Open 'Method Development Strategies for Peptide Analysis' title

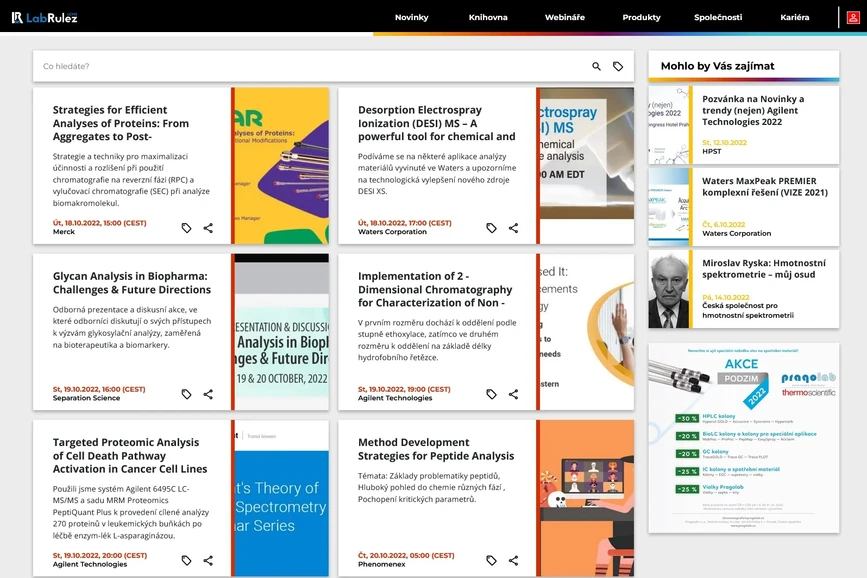pyautogui.click(x=436, y=449)
